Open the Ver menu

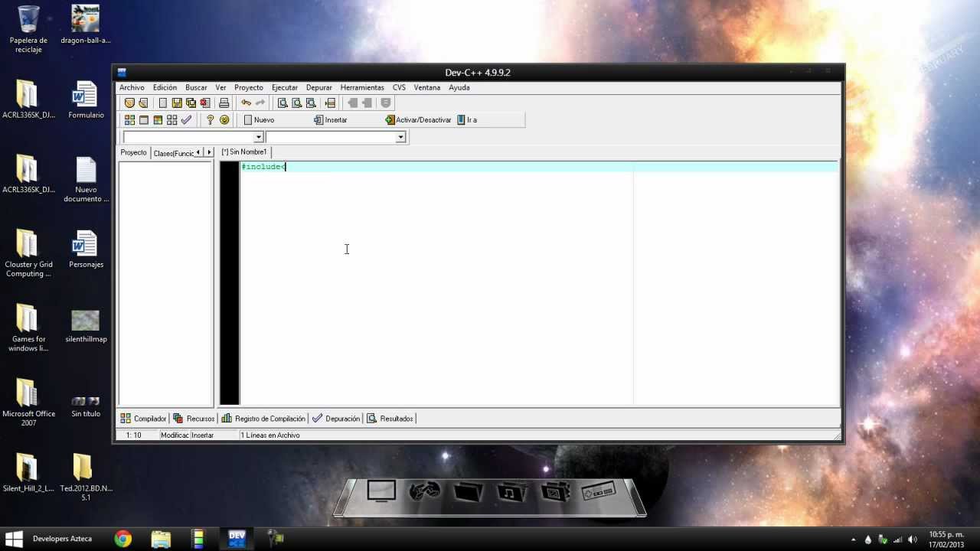[x=220, y=87]
